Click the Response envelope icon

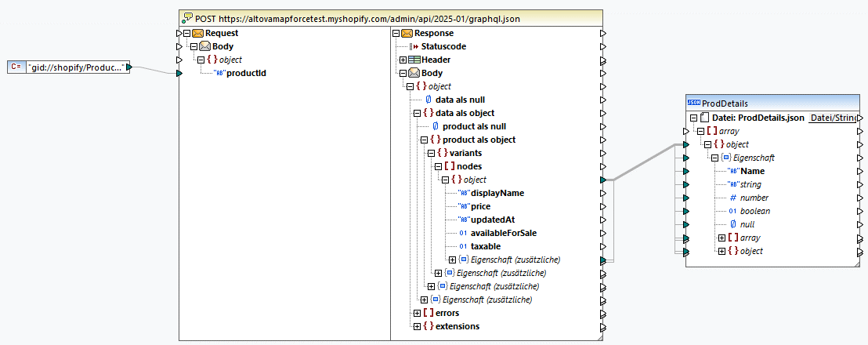(407, 33)
